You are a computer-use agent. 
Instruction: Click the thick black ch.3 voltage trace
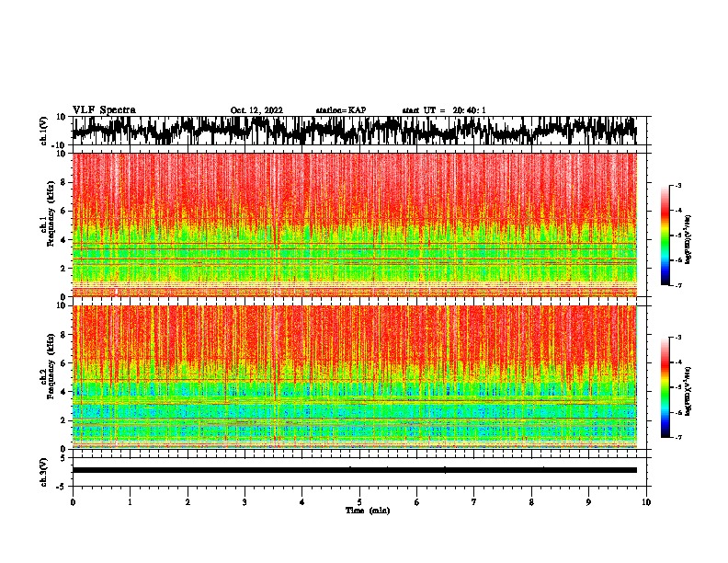pyautogui.click(x=354, y=470)
